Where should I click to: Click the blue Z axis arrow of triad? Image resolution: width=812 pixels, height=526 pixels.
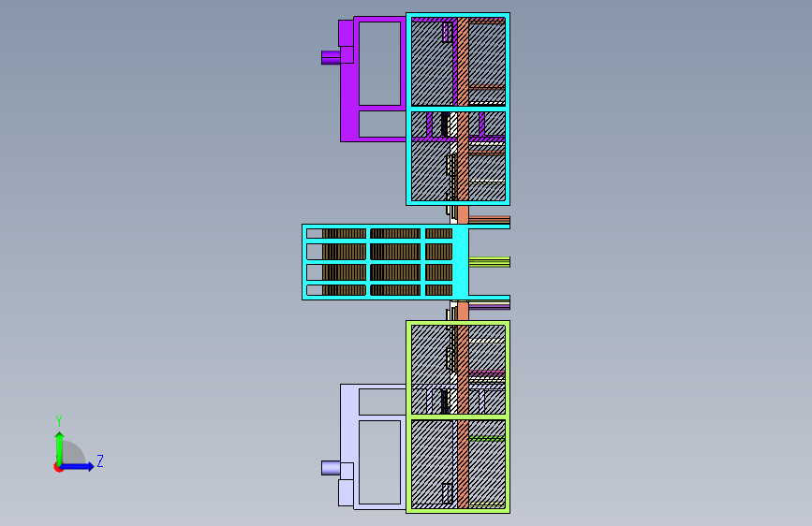coord(78,466)
